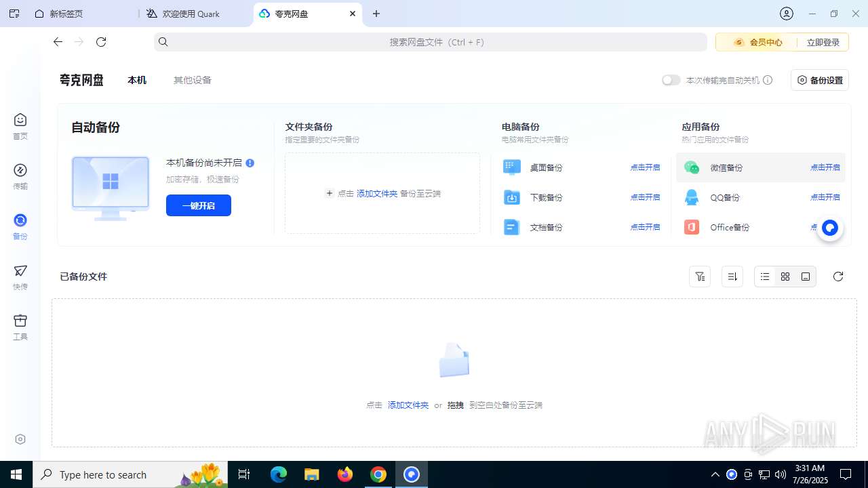Open the settings hexagon icon in sidebar
868x488 pixels.
pyautogui.click(x=20, y=439)
